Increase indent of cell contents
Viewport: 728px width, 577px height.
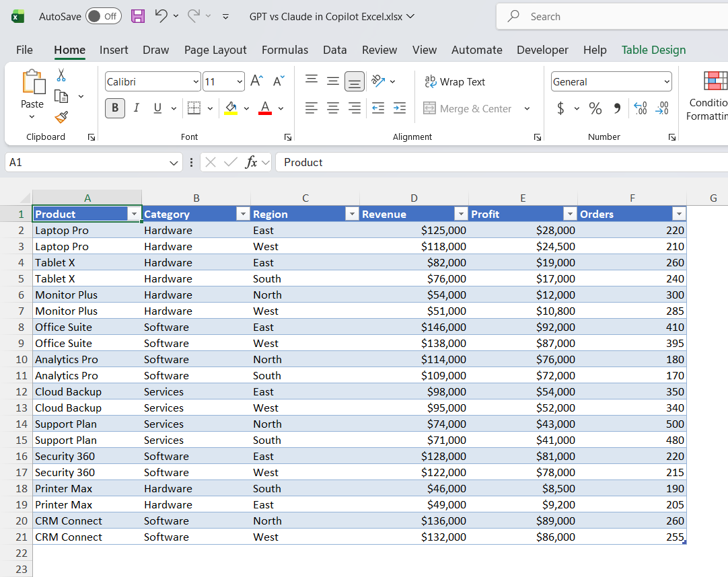coord(399,109)
